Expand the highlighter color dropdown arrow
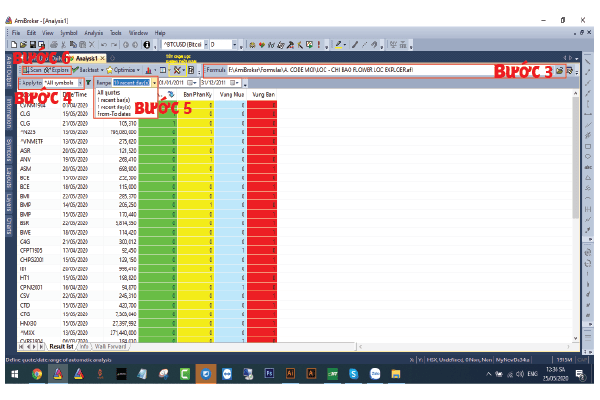This screenshot has width=600, height=400. click(345, 45)
